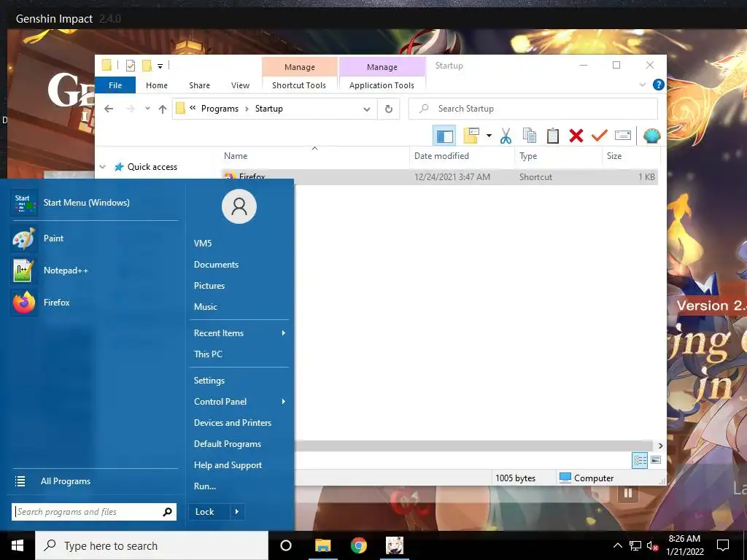Open Classic Shell settings shell icon
Viewport: 747px width, 560px height.
pos(651,136)
